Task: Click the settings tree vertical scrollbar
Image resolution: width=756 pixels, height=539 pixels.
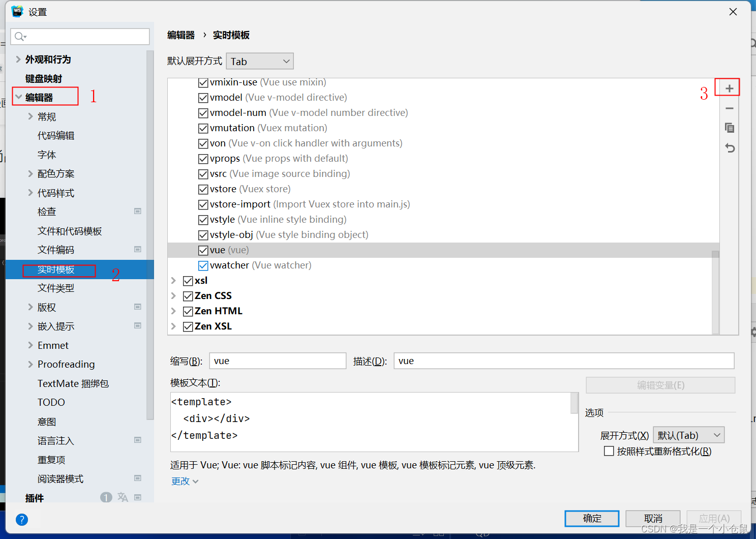Action: click(150, 234)
